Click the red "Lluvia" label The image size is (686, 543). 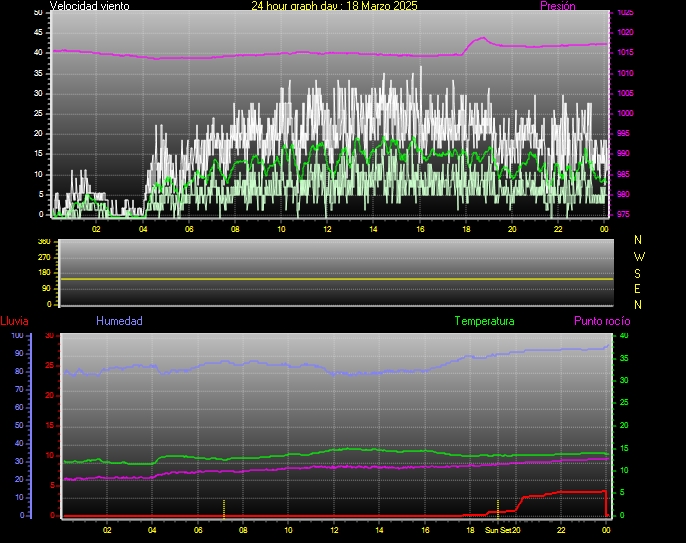14,321
